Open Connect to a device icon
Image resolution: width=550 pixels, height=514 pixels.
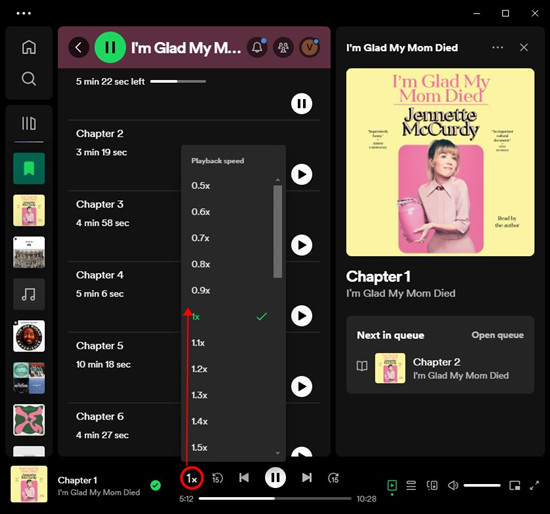(432, 486)
